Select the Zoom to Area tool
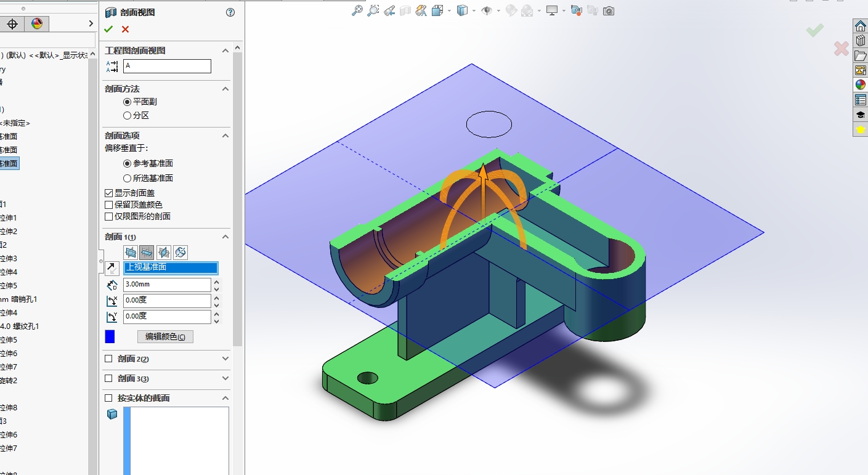This screenshot has height=475, width=868. point(373,10)
